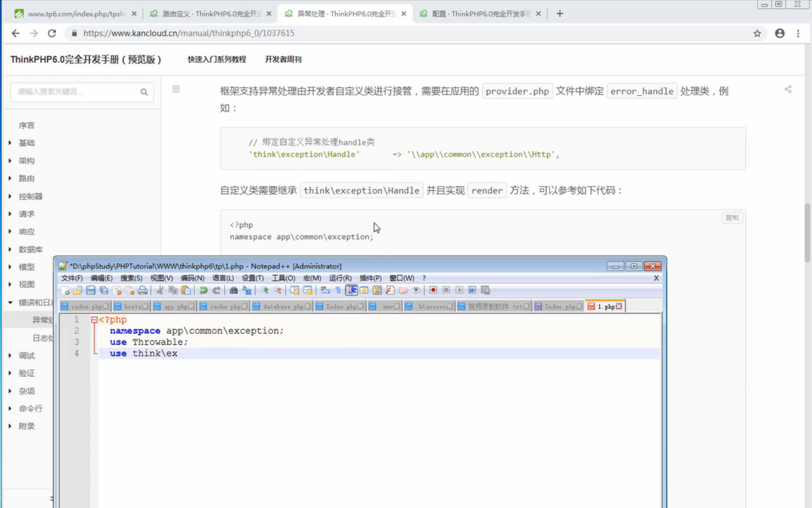Toggle show all characters pilcrow icon
This screenshot has width=812, height=508.
[338, 290]
